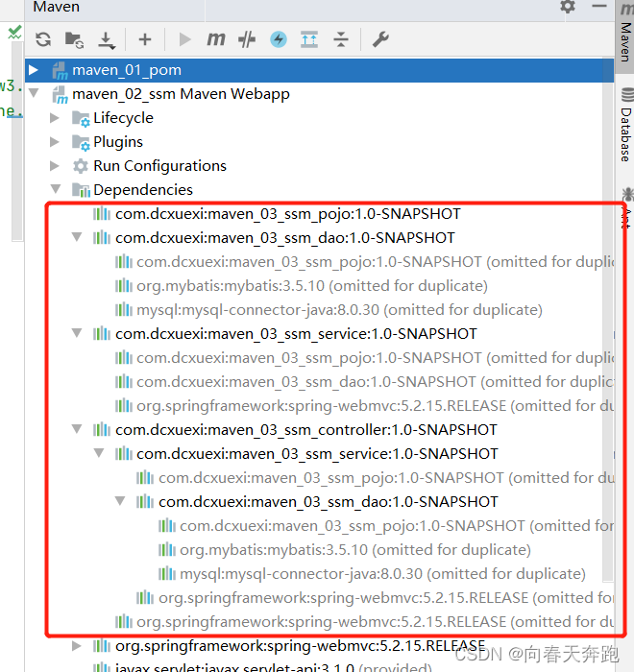Image resolution: width=634 pixels, height=672 pixels.
Task: Select mybatis:3.5.10 under controller's nested dao
Action: (355, 550)
